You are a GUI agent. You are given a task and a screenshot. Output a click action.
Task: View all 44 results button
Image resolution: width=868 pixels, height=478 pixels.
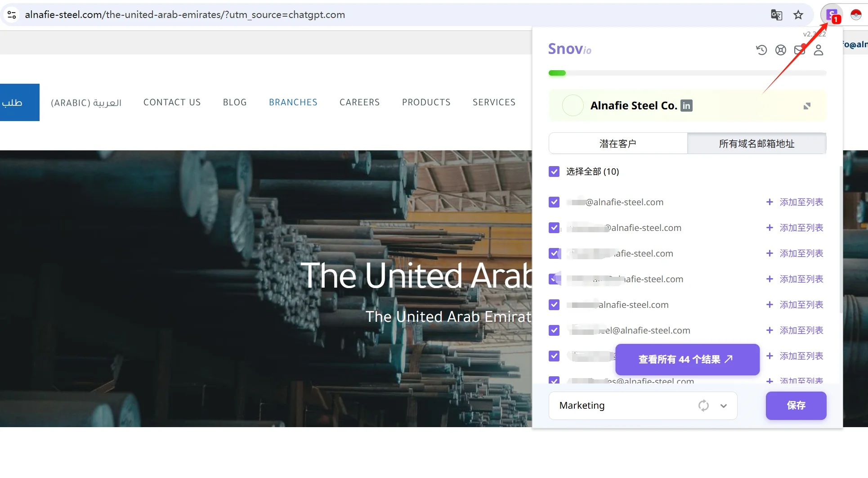point(687,359)
